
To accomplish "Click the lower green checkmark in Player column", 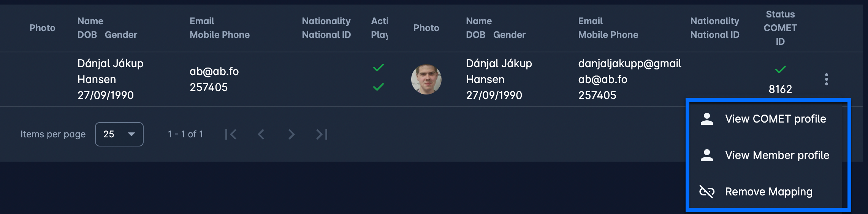I will coord(378,87).
